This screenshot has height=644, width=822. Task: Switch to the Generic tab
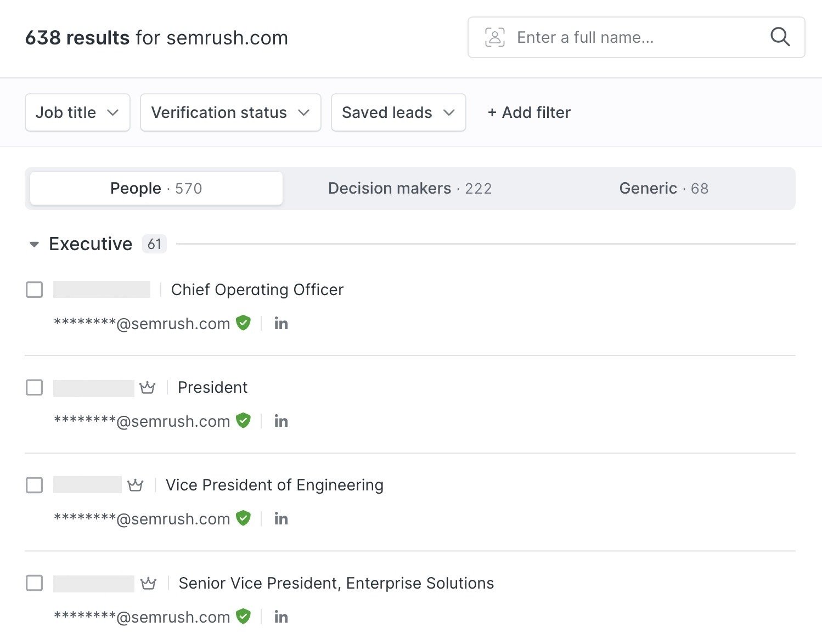(663, 189)
